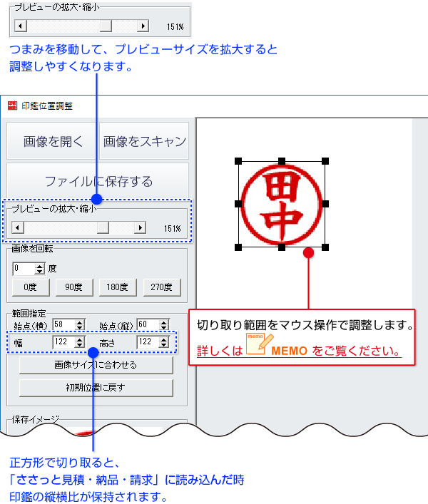Click the 始点(縦) value field
Viewport: 428px width, 504px height.
[x=148, y=324]
